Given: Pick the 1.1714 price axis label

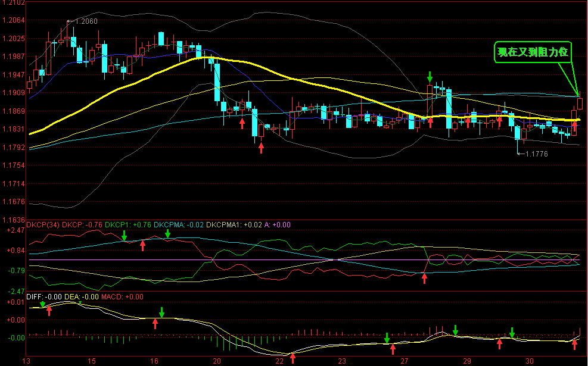Looking at the screenshot, I should 14,183.
